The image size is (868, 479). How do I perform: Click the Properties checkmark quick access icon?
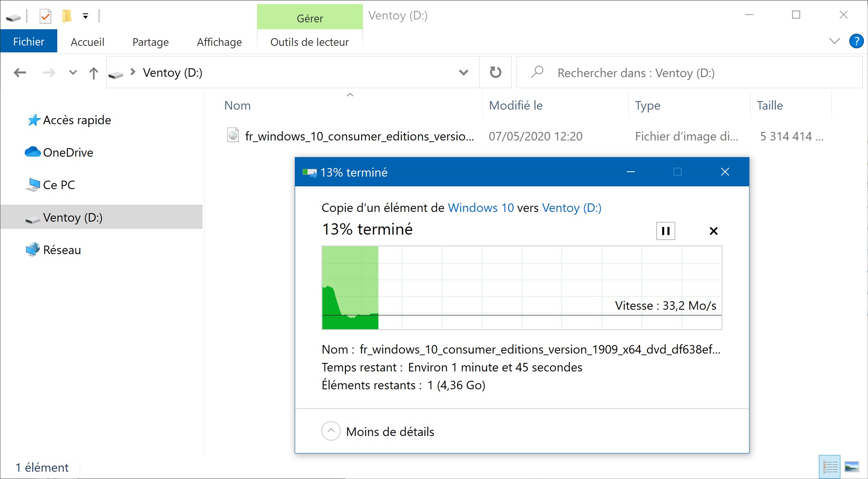pyautogui.click(x=45, y=16)
